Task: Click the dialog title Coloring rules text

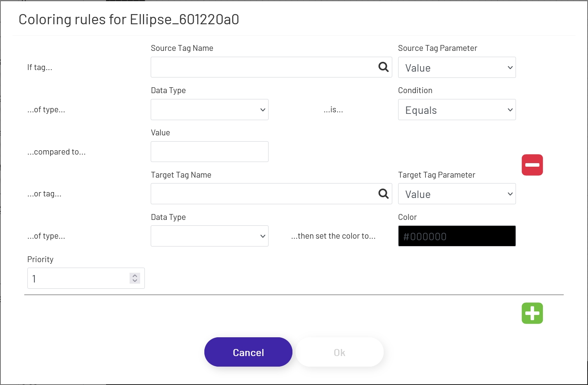Action: [x=129, y=20]
